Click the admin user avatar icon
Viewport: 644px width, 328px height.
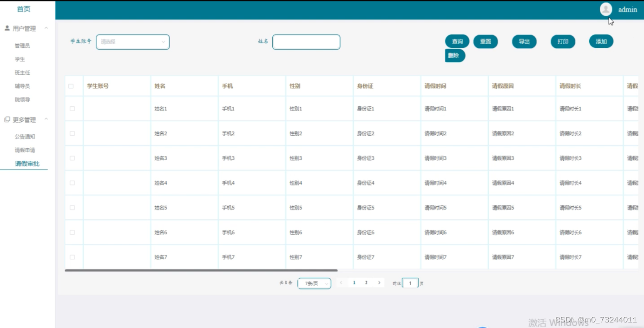click(x=606, y=9)
